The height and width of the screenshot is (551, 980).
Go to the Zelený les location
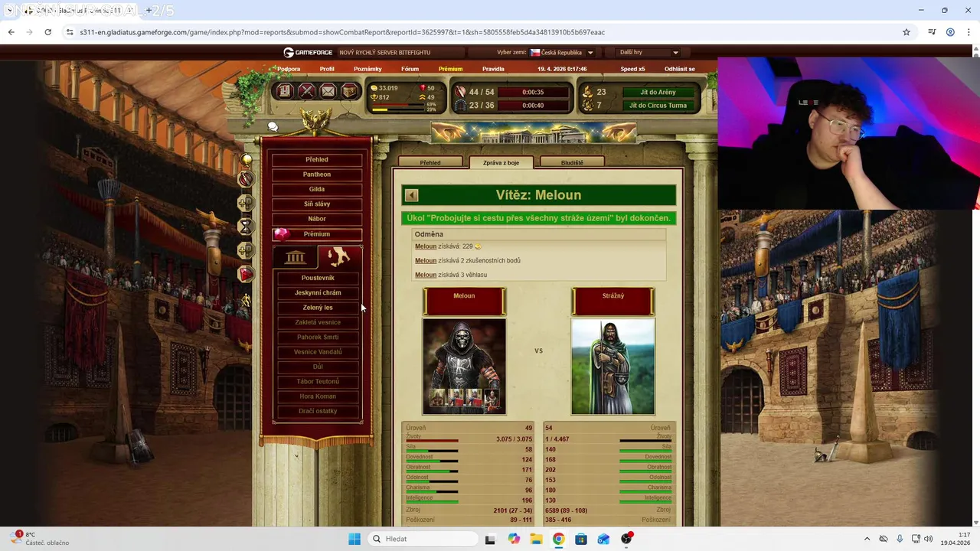pyautogui.click(x=318, y=308)
